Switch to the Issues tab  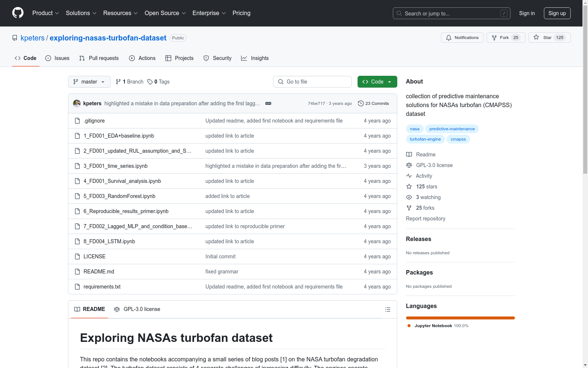57,58
